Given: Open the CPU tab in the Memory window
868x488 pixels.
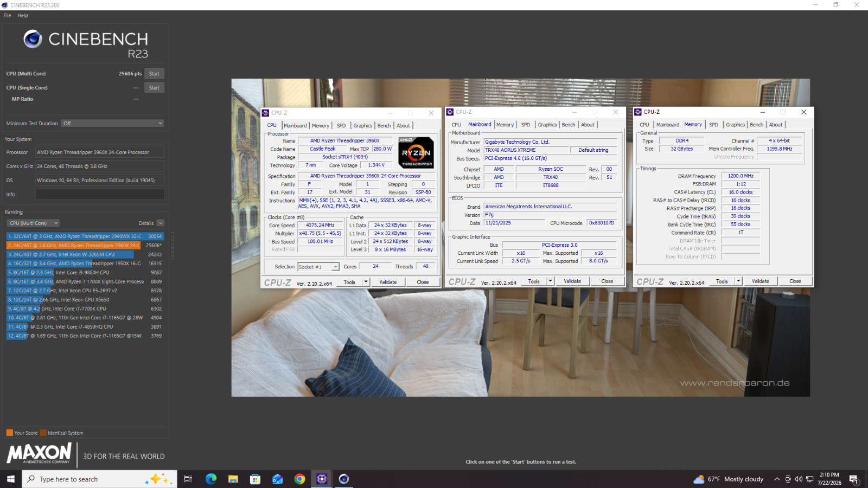Looking at the screenshot, I should [644, 125].
